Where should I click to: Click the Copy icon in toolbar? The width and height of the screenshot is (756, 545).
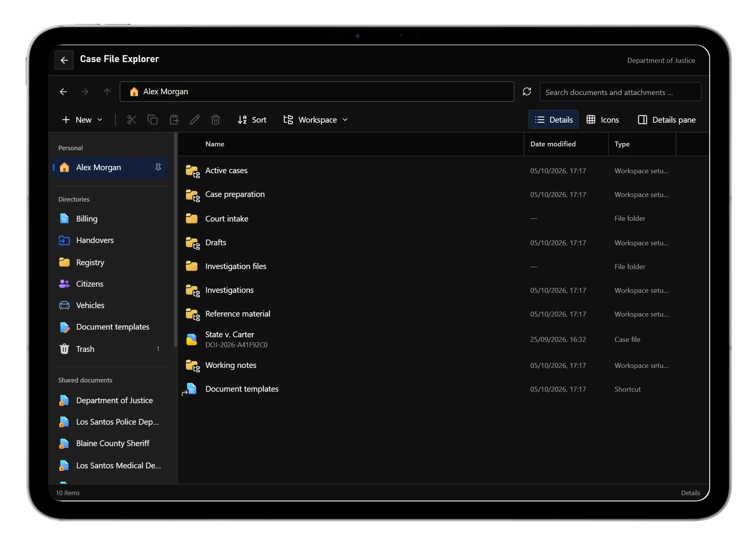coord(153,120)
